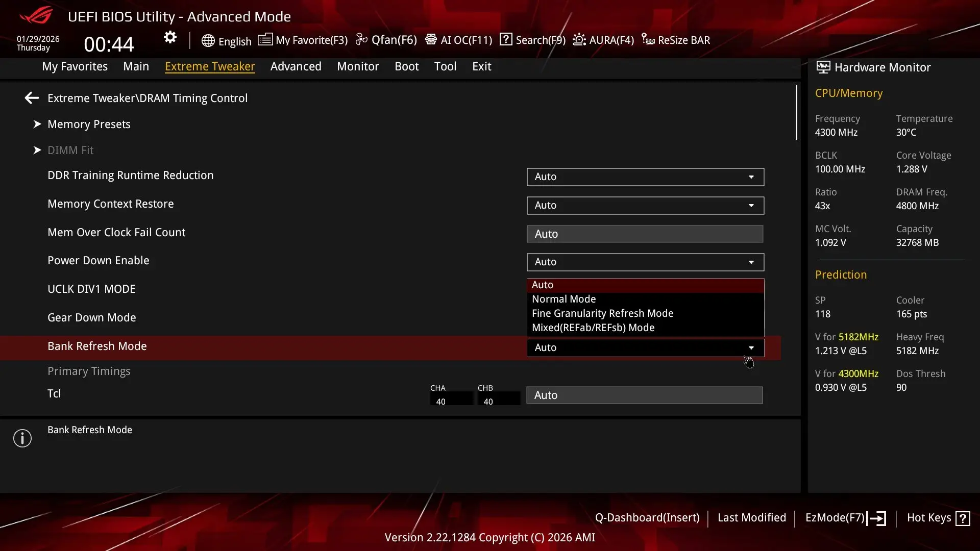Click the Mem Over Clock Fail Count field

click(x=645, y=234)
